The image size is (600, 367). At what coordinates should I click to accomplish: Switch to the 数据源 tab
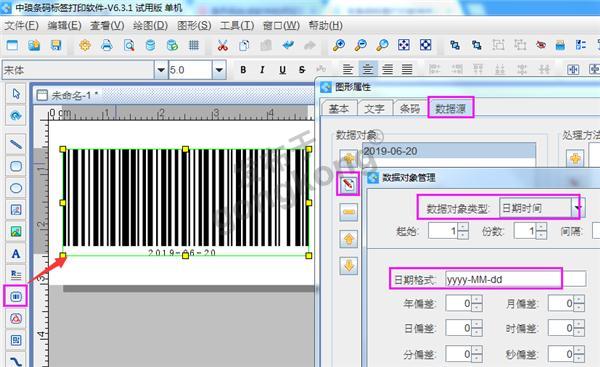click(450, 109)
